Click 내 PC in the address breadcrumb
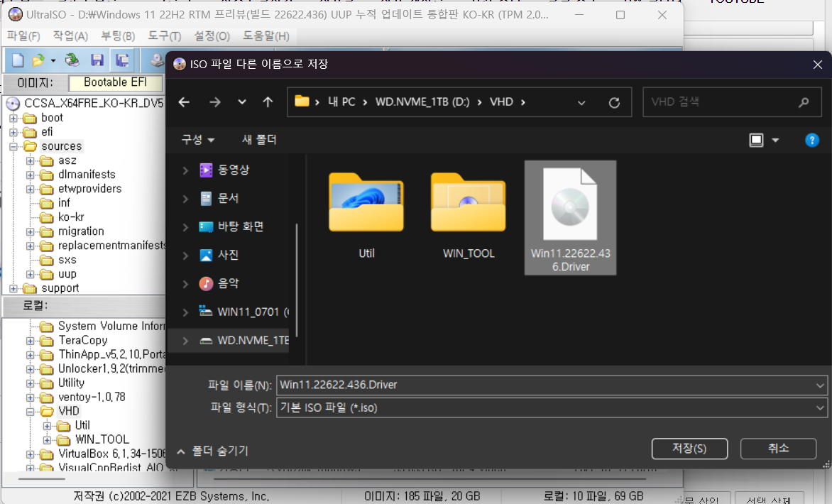Image resolution: width=832 pixels, height=504 pixels. pos(341,102)
